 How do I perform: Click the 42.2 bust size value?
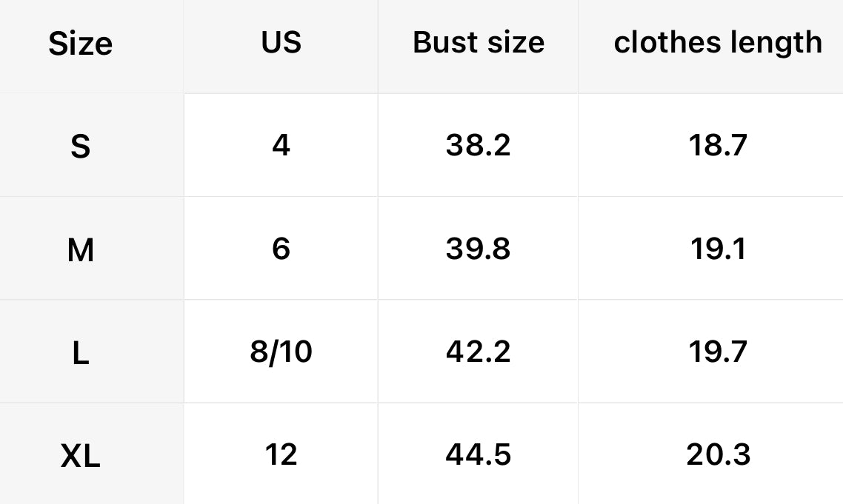(478, 352)
